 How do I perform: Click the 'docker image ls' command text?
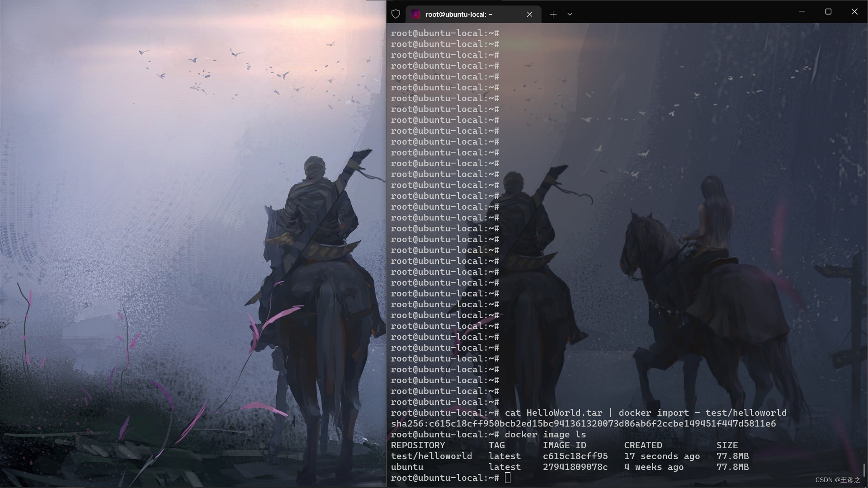(x=545, y=434)
